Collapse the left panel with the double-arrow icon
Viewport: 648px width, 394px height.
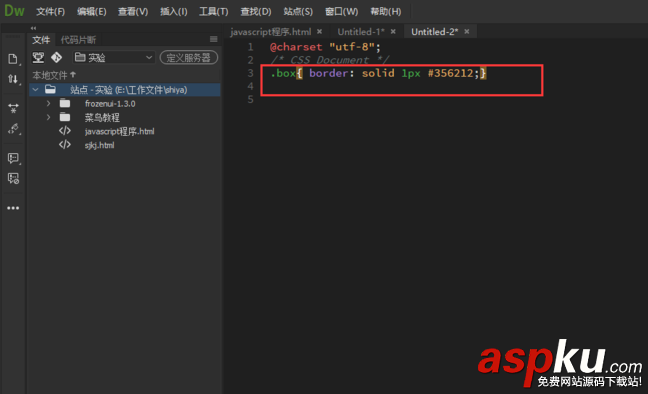[33, 28]
